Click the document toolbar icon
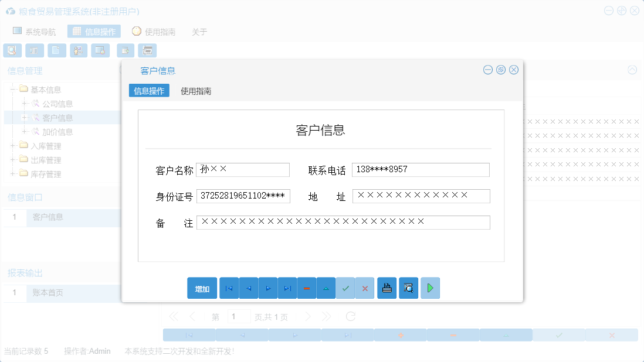This screenshot has height=362, width=644. pos(56,50)
